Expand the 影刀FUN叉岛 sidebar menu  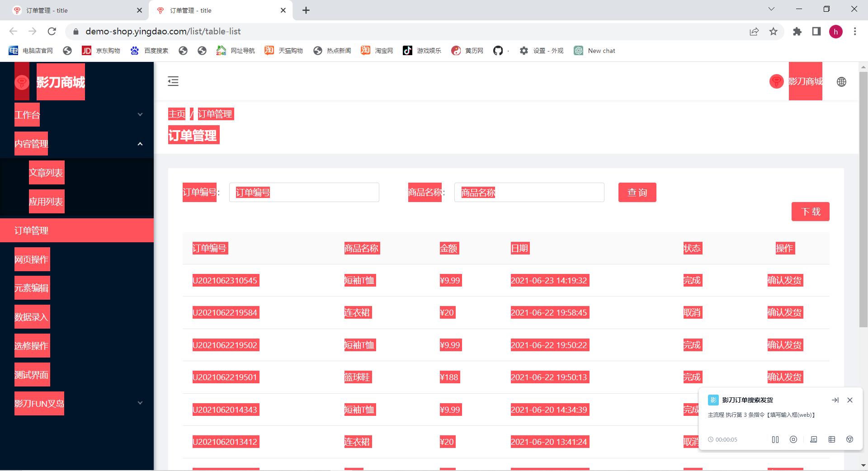click(77, 403)
